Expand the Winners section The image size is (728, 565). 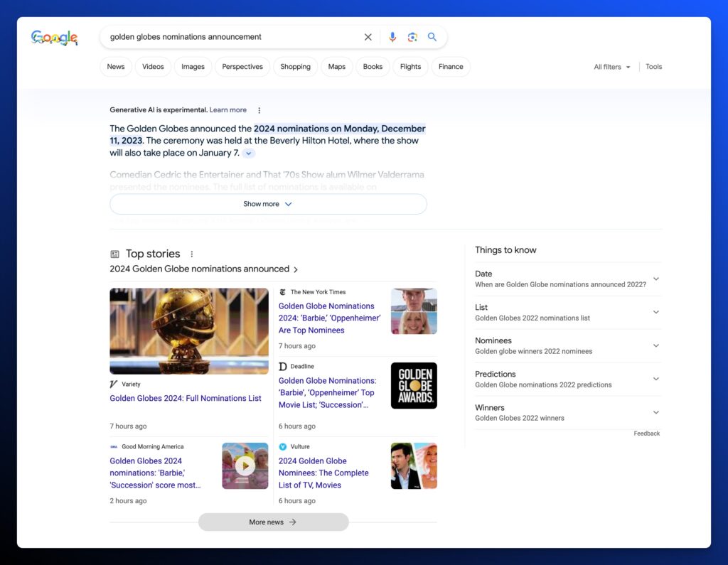coord(655,412)
